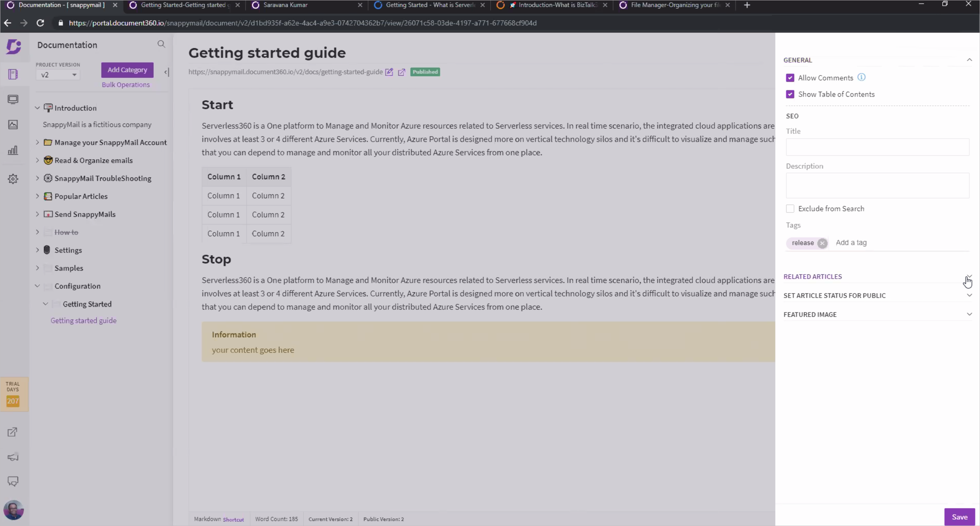The height and width of the screenshot is (526, 980).
Task: Open article in new tab icon
Action: pos(401,72)
